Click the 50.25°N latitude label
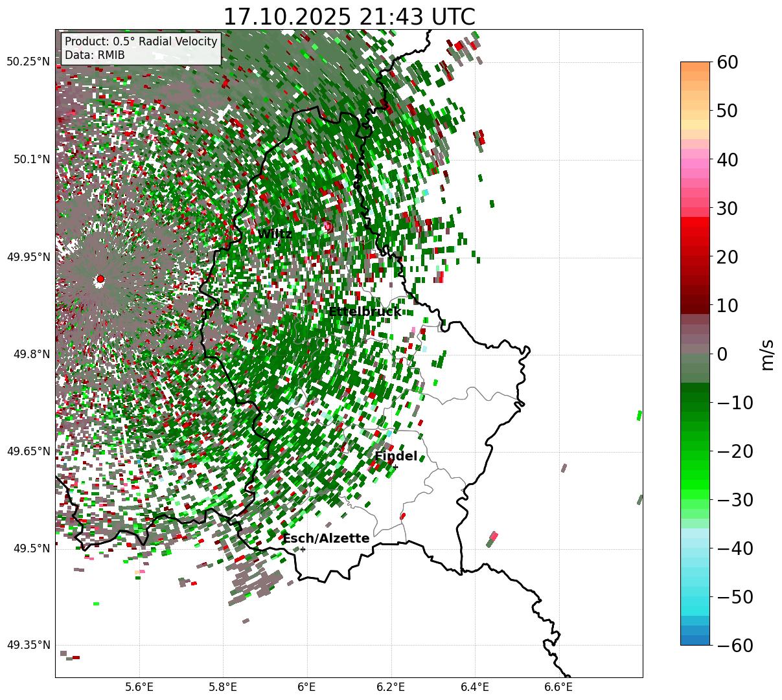Image resolution: width=782 pixels, height=700 pixels. click(28, 62)
